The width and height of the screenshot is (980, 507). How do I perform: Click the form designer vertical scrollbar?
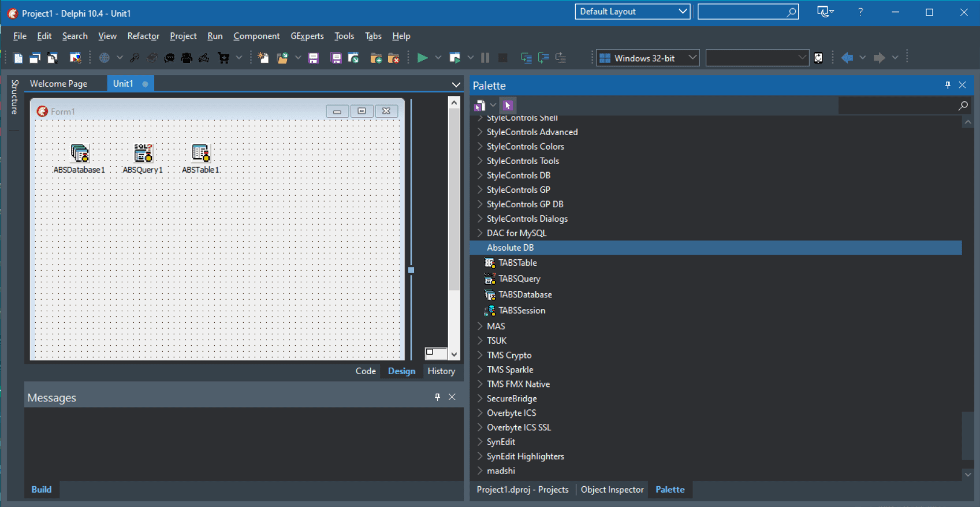pos(454,228)
